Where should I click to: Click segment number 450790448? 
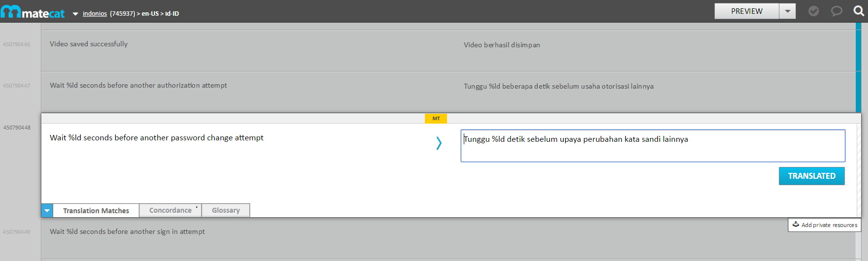[17, 128]
